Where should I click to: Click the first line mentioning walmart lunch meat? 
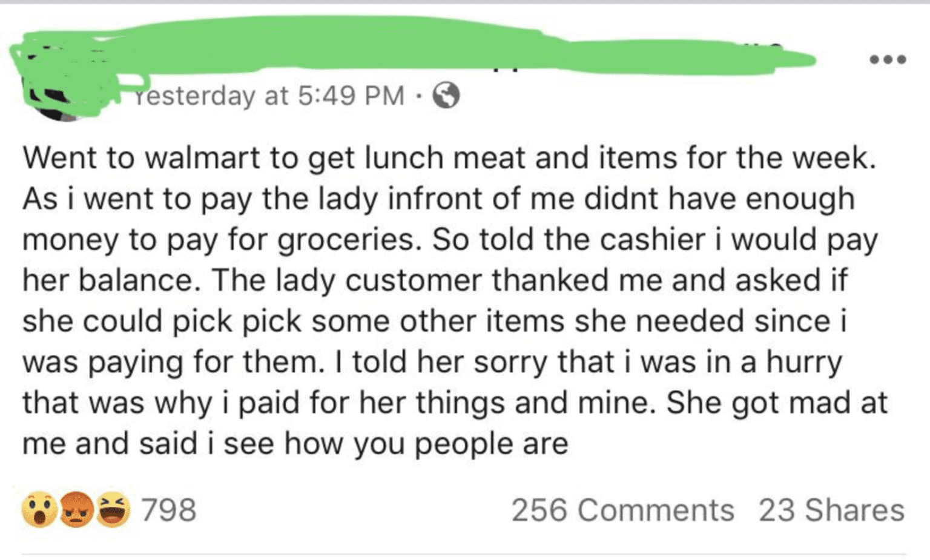point(449,158)
